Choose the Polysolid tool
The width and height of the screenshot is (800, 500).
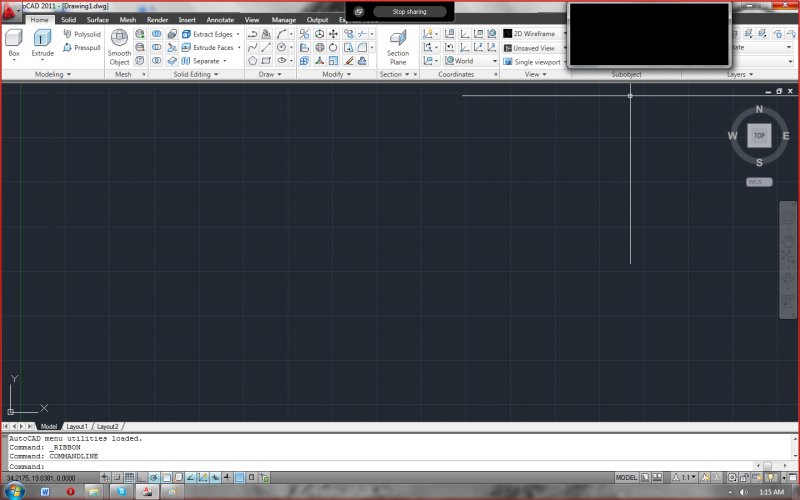pos(81,34)
